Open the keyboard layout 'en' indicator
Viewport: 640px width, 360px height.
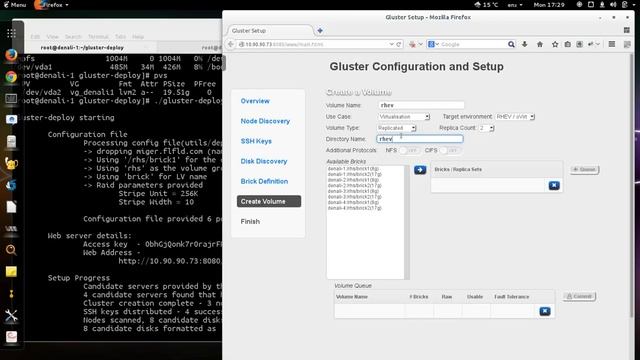(x=515, y=5)
